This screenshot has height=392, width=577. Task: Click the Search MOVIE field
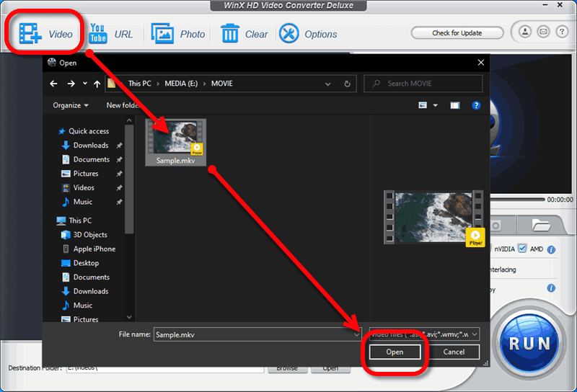click(423, 84)
